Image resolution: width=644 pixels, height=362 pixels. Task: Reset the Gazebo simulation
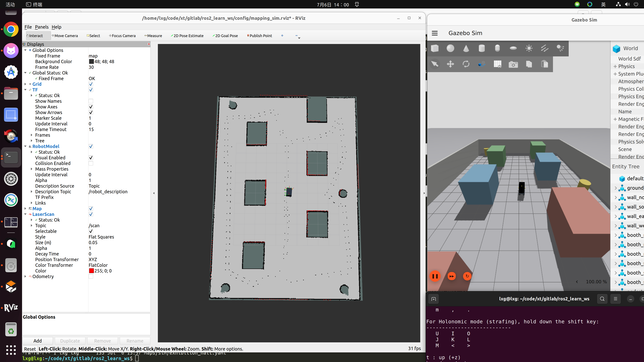[467, 276]
